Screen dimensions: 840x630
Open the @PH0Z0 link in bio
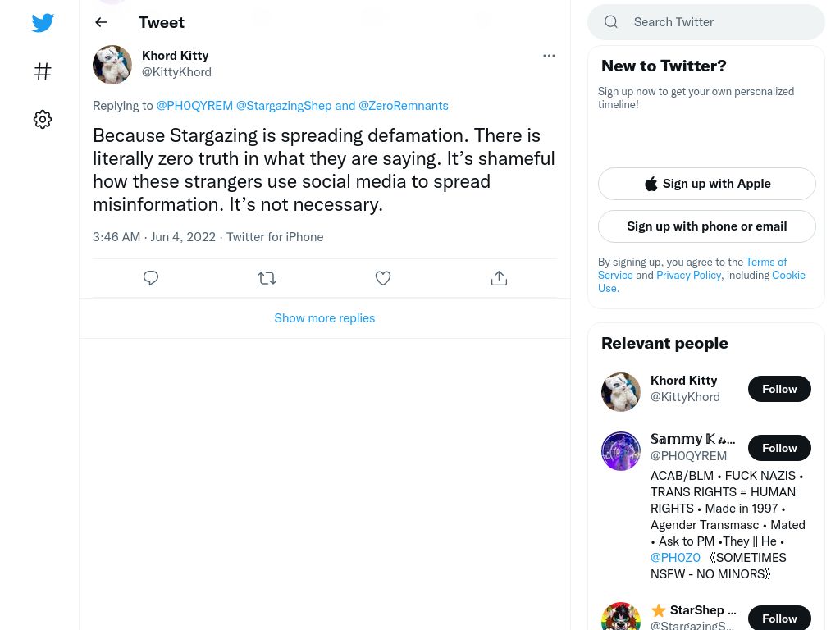(675, 558)
